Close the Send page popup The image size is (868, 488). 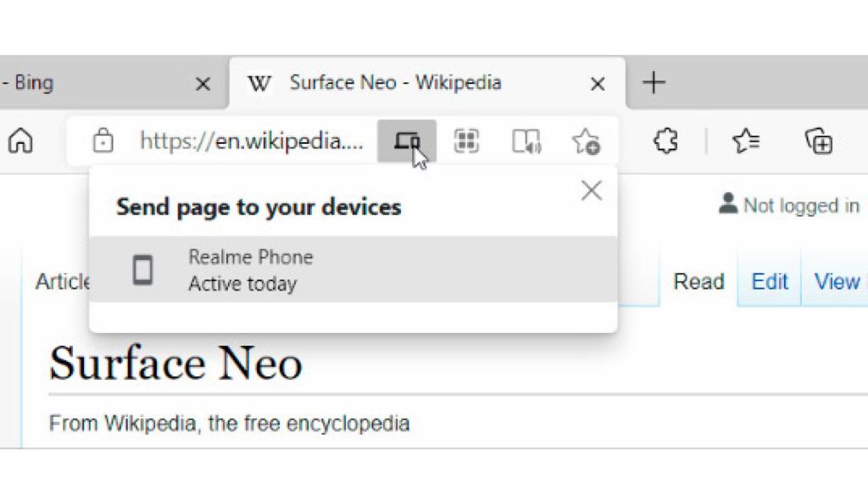(x=591, y=190)
